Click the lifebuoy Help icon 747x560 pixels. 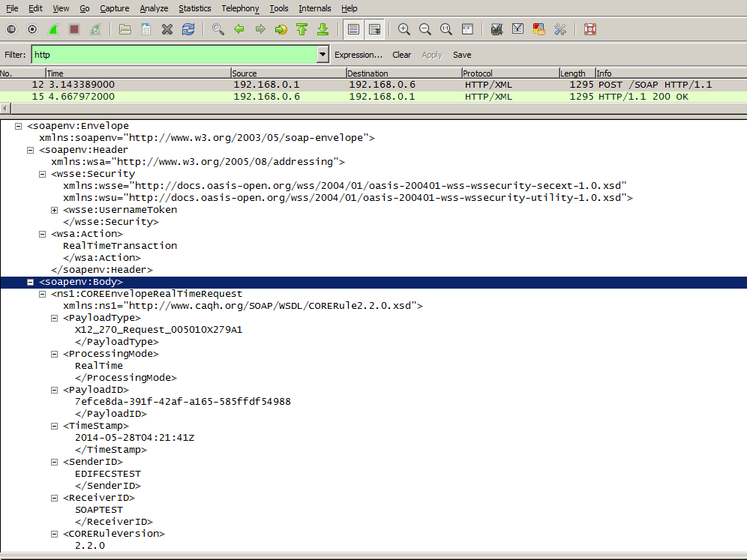click(x=589, y=29)
